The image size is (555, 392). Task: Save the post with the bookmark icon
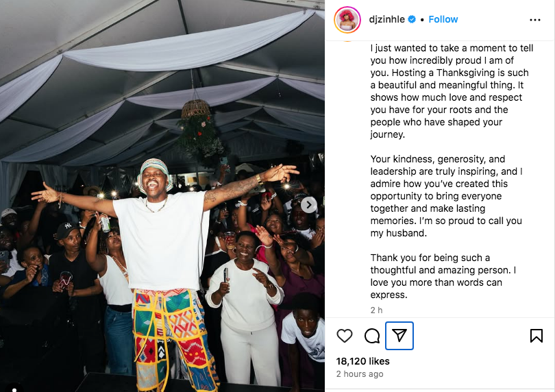pos(536,336)
